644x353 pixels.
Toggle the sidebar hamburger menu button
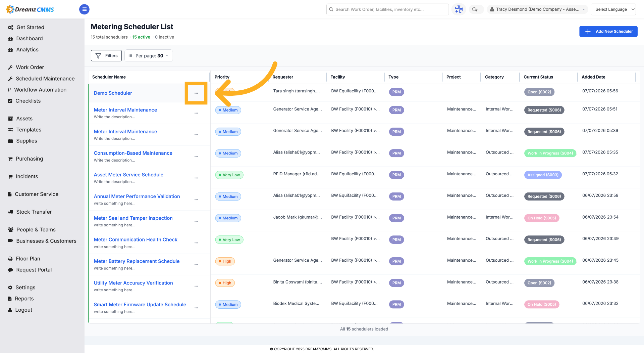pyautogui.click(x=84, y=9)
